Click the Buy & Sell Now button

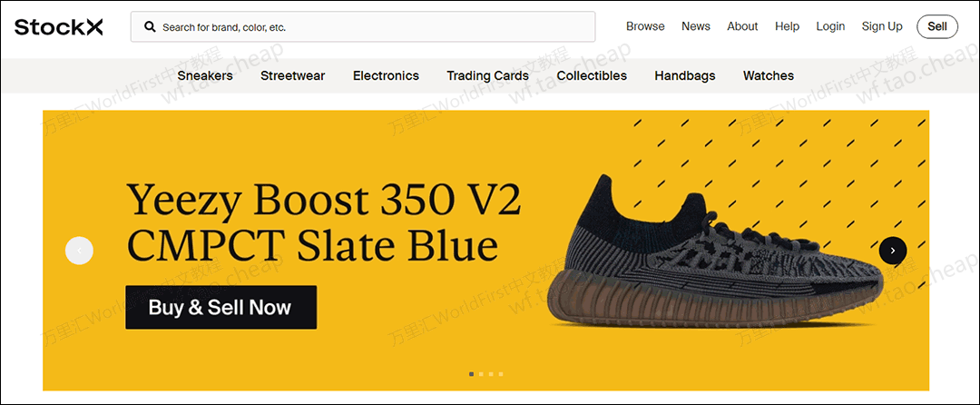point(220,308)
